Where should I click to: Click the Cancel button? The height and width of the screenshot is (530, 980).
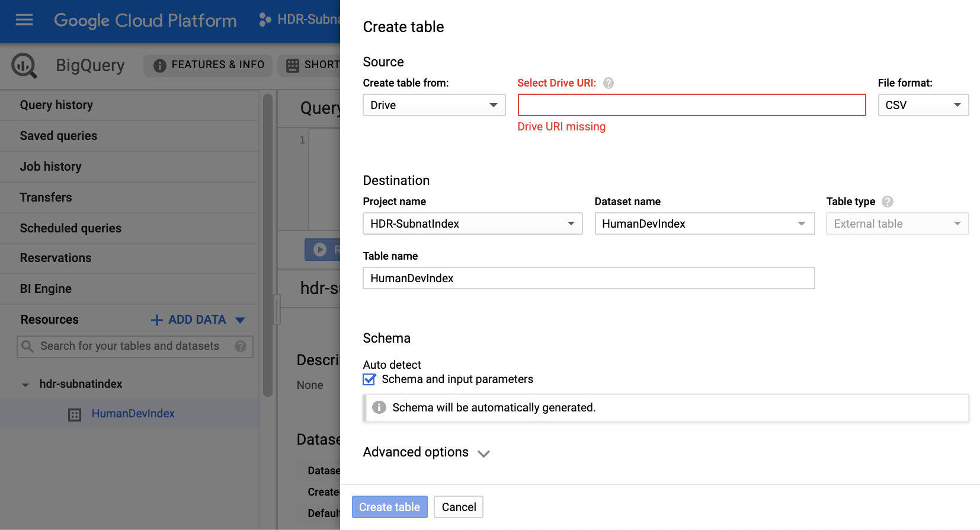[459, 507]
